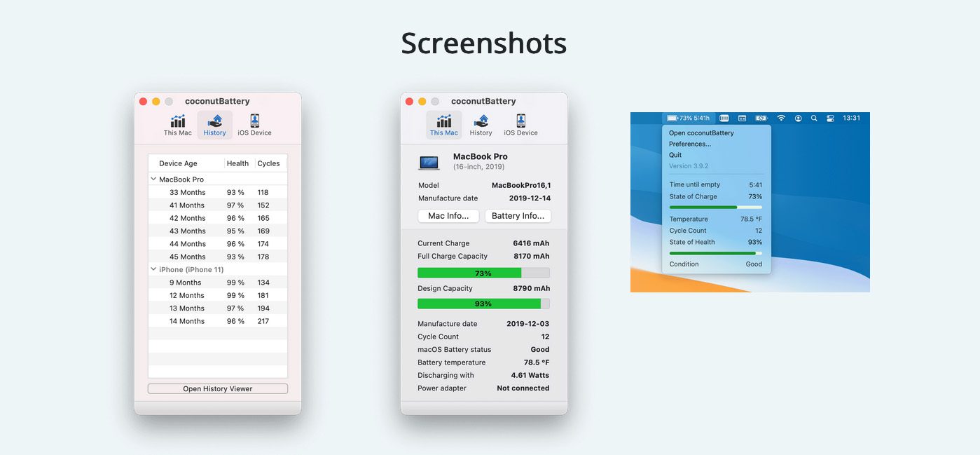This screenshot has height=455, width=980.
Task: Collapse the MacBook Pro device group
Action: point(153,179)
